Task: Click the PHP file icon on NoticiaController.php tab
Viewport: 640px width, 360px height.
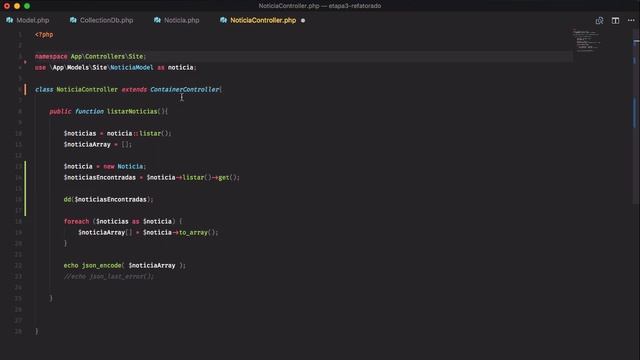Action: click(223, 20)
